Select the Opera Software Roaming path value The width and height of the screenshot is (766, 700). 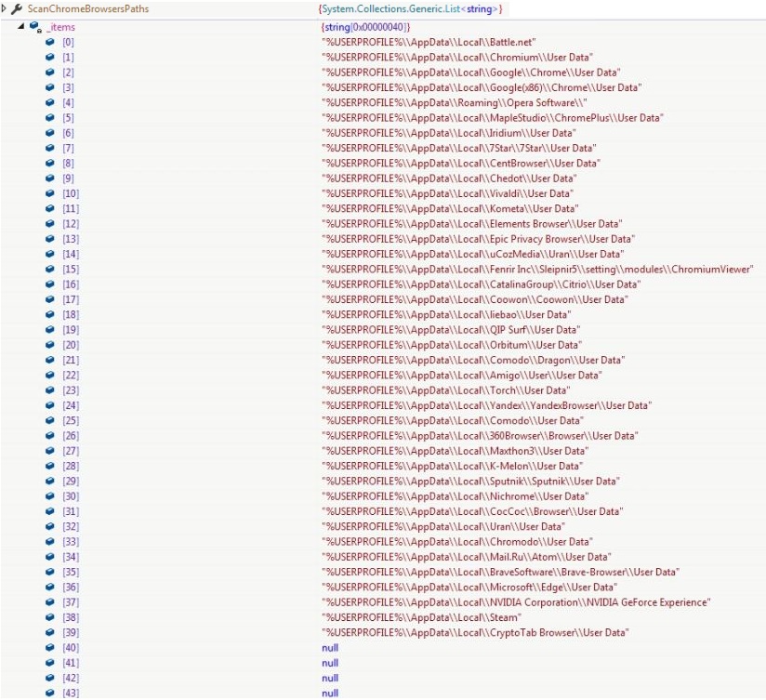pyautogui.click(x=454, y=103)
